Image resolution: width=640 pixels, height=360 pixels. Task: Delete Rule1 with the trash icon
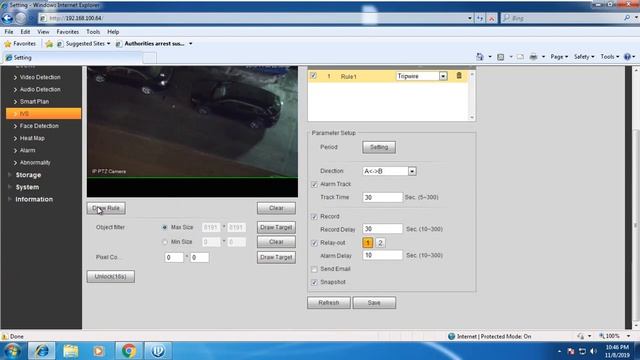tap(459, 76)
